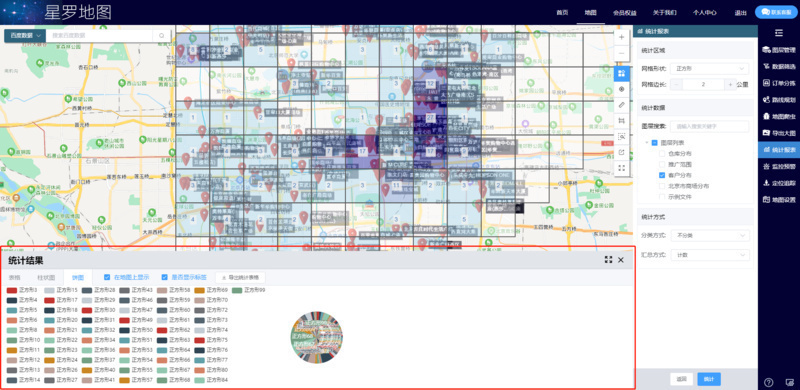Open 路线规划 in the right sidebar
The width and height of the screenshot is (800, 390).
click(x=779, y=100)
